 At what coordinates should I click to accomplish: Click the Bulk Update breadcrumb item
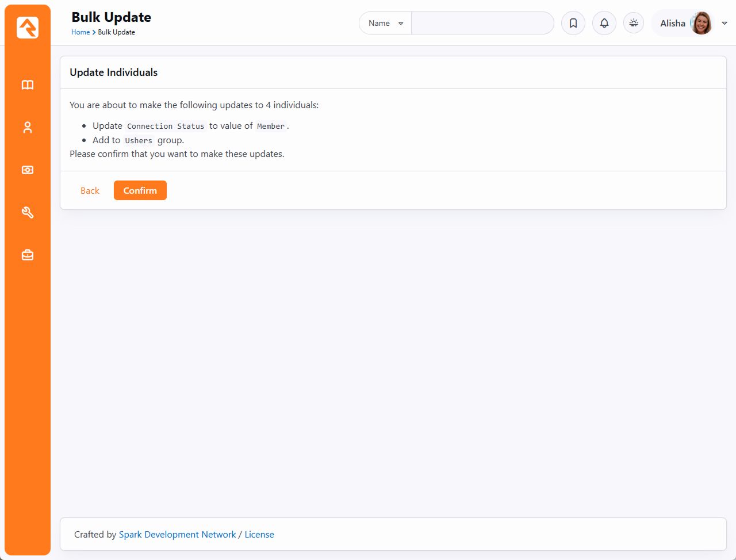[116, 32]
